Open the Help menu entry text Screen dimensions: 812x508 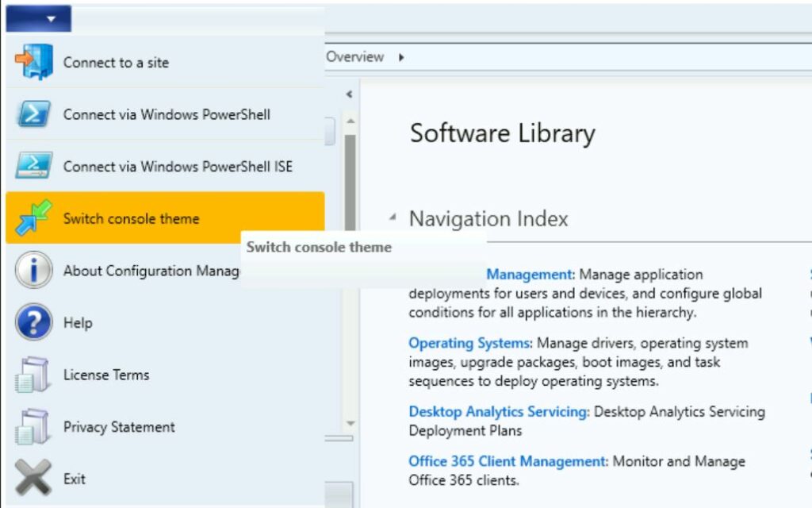pos(78,322)
